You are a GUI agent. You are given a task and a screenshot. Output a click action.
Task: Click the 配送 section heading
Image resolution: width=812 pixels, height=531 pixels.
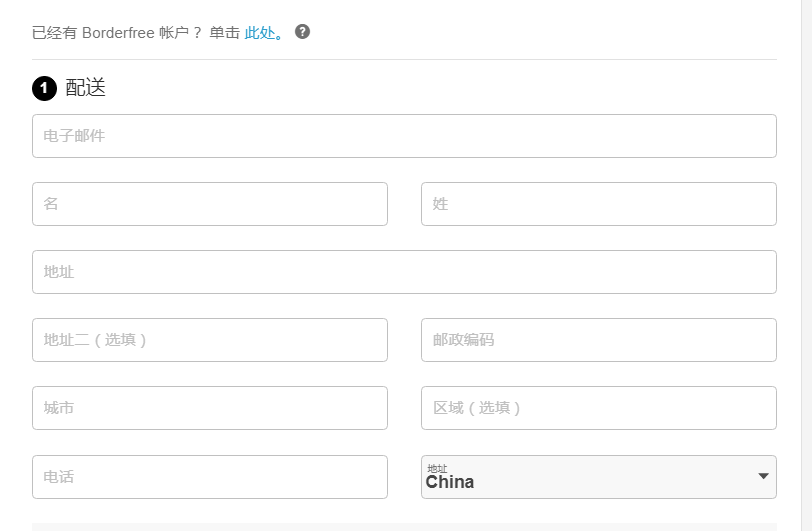click(x=86, y=88)
